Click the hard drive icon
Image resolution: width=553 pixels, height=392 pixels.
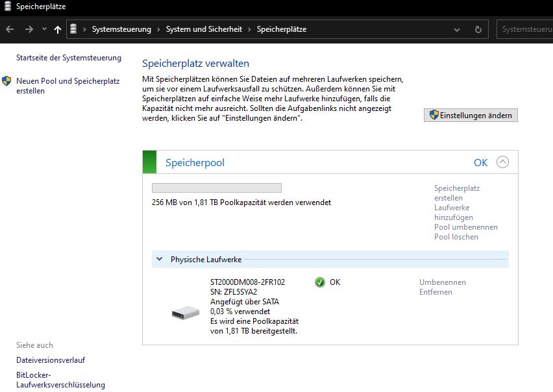pos(186,312)
